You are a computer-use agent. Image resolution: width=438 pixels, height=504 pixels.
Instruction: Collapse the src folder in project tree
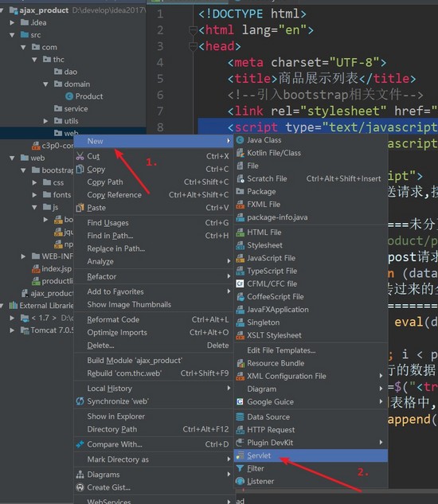point(12,35)
